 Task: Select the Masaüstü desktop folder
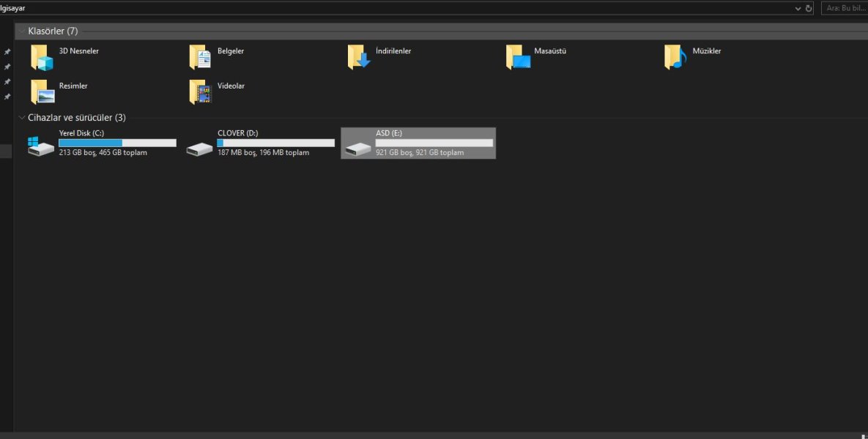(517, 58)
